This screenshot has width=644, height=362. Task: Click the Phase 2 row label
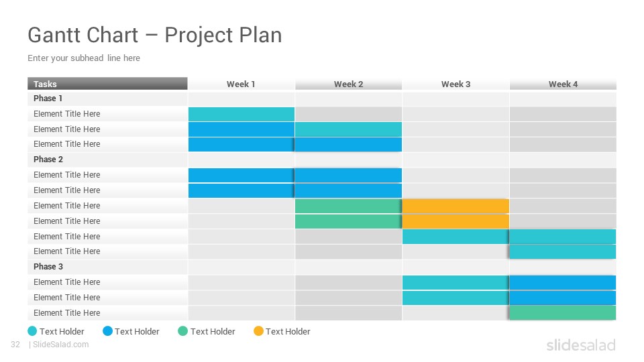pyautogui.click(x=48, y=160)
